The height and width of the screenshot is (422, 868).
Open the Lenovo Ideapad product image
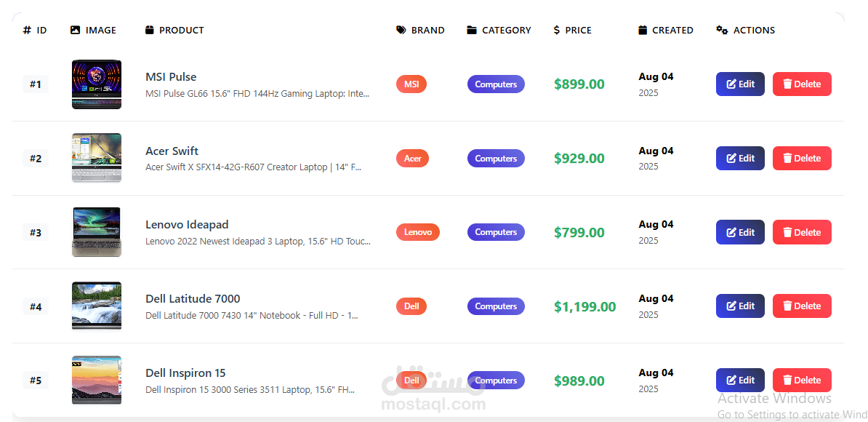pyautogui.click(x=96, y=232)
